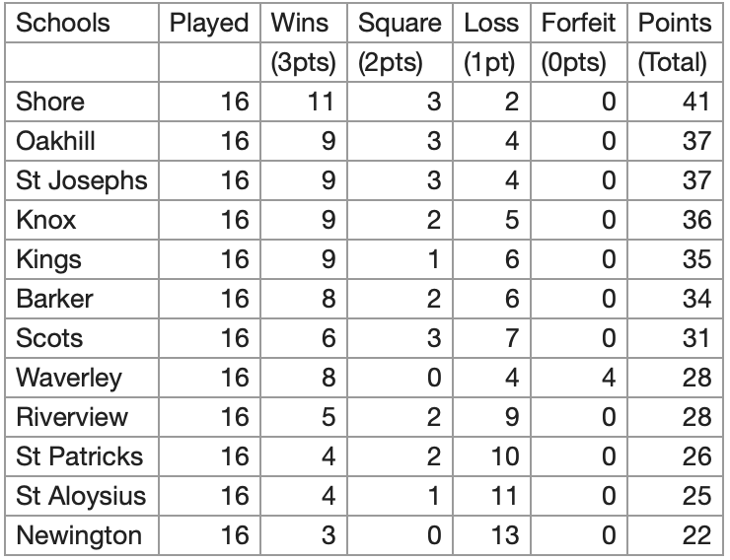Select the Played column header
The width and height of the screenshot is (730, 560).
point(209,24)
